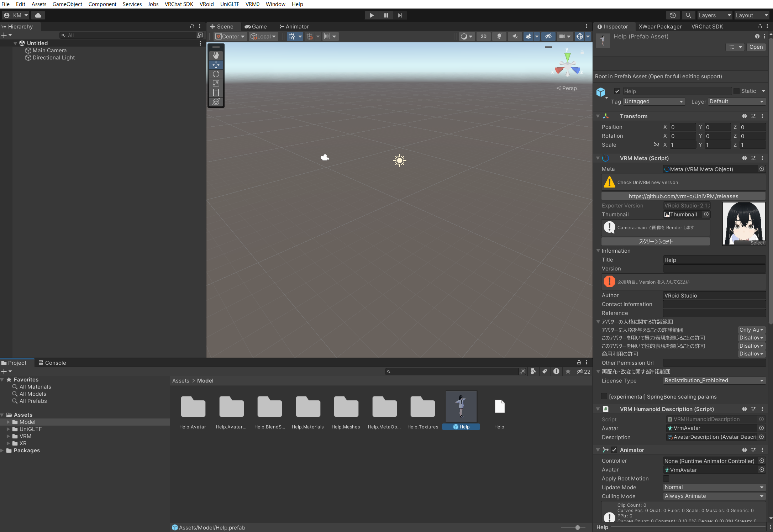Switch to the Animator tab
The height and width of the screenshot is (532, 773).
(294, 26)
